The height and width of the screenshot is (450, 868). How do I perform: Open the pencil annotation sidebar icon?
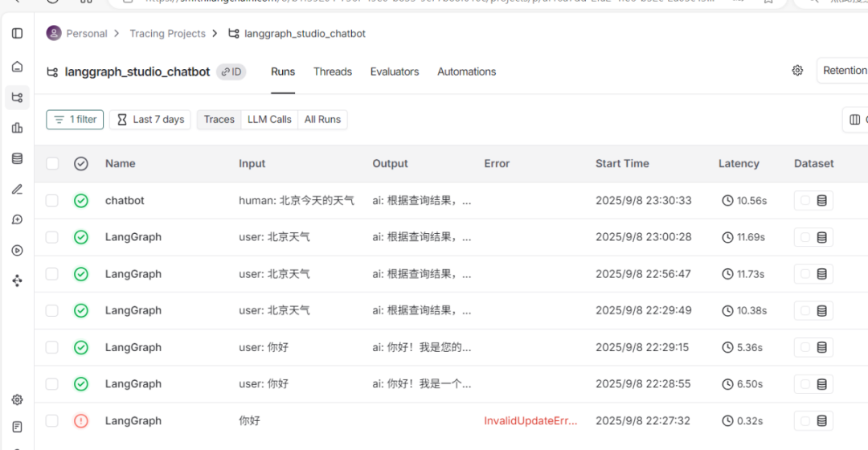[x=17, y=190]
